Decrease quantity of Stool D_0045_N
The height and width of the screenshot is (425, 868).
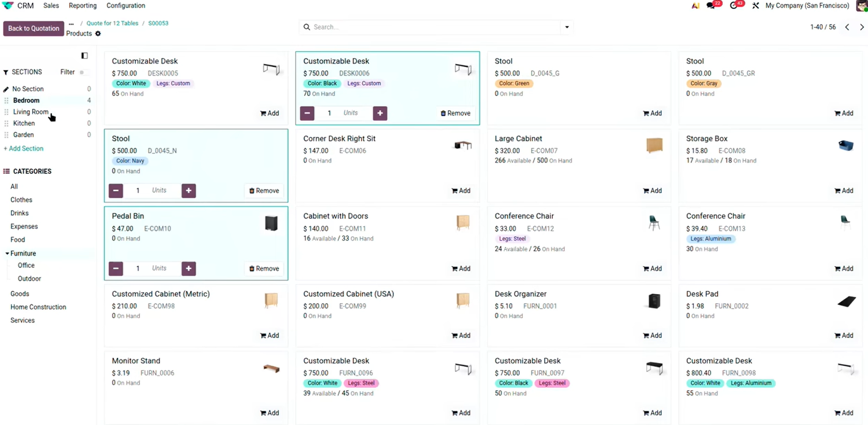tap(116, 190)
